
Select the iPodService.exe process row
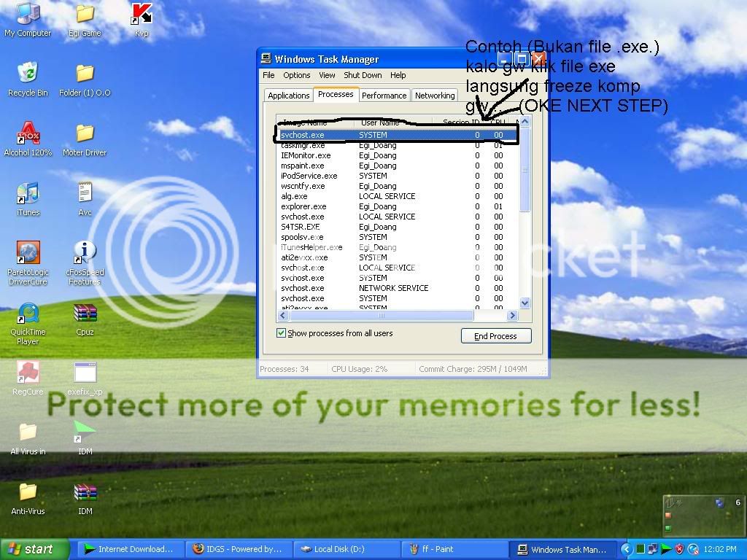(398, 176)
